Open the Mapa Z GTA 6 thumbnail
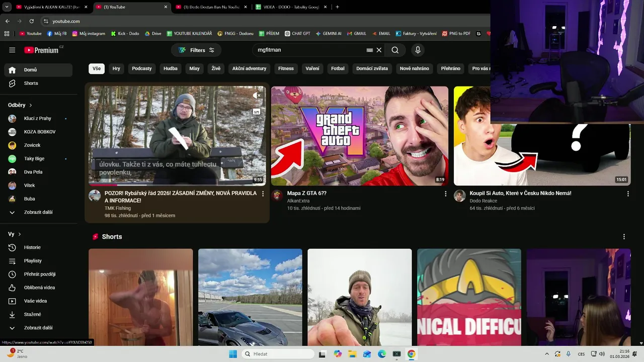This screenshot has width=644, height=362. pyautogui.click(x=360, y=136)
